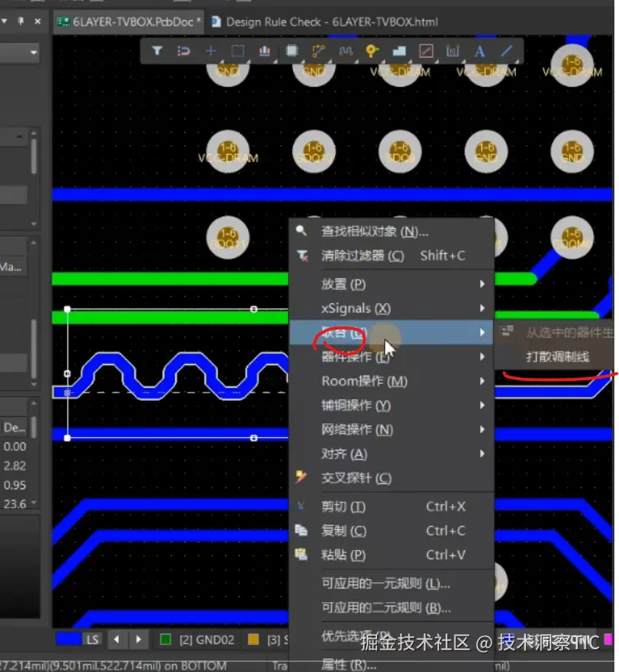This screenshot has height=672, width=619.
Task: Click the place component chip icon
Action: [x=292, y=51]
